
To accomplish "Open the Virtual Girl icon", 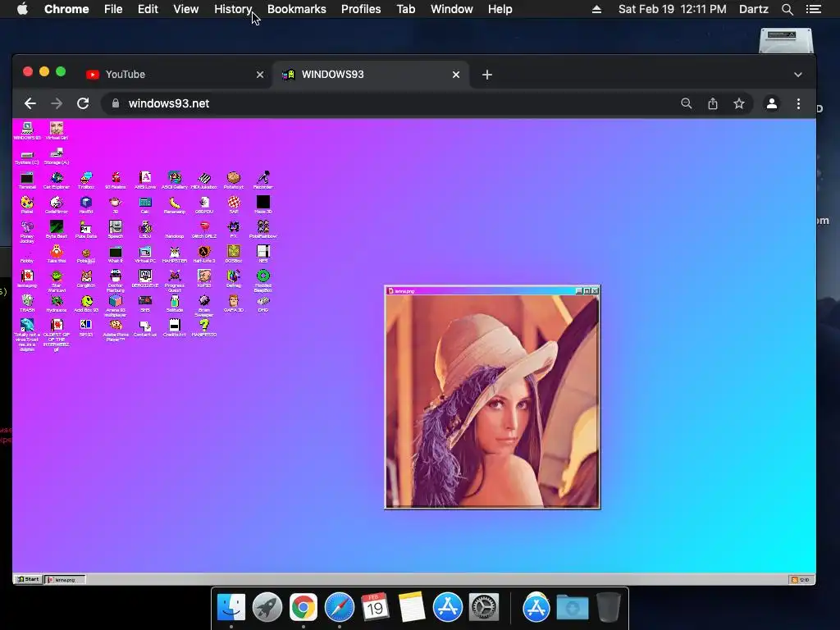I will [57, 130].
